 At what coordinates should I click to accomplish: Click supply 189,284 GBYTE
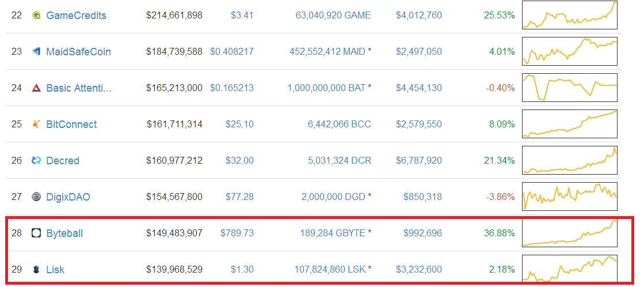click(x=333, y=233)
